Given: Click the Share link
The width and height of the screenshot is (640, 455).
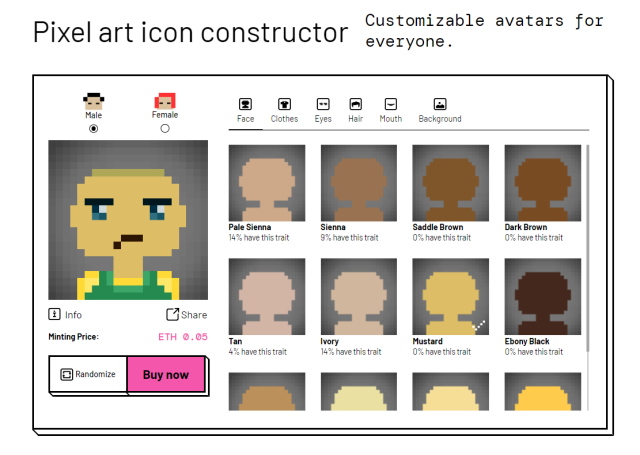Looking at the screenshot, I should (x=186, y=314).
